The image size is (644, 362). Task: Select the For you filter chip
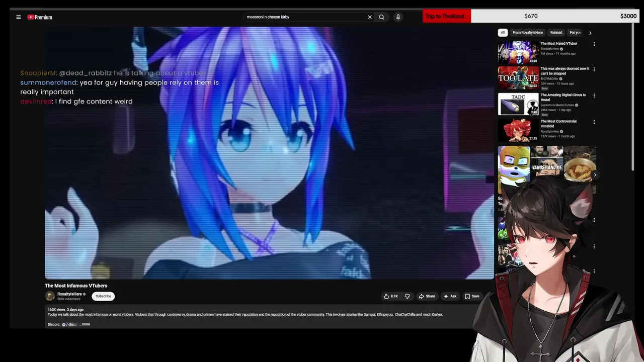(x=575, y=33)
